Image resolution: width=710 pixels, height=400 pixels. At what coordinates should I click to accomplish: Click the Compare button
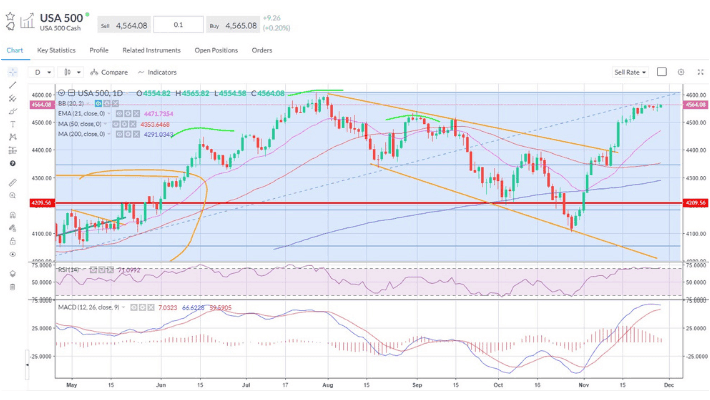point(109,72)
